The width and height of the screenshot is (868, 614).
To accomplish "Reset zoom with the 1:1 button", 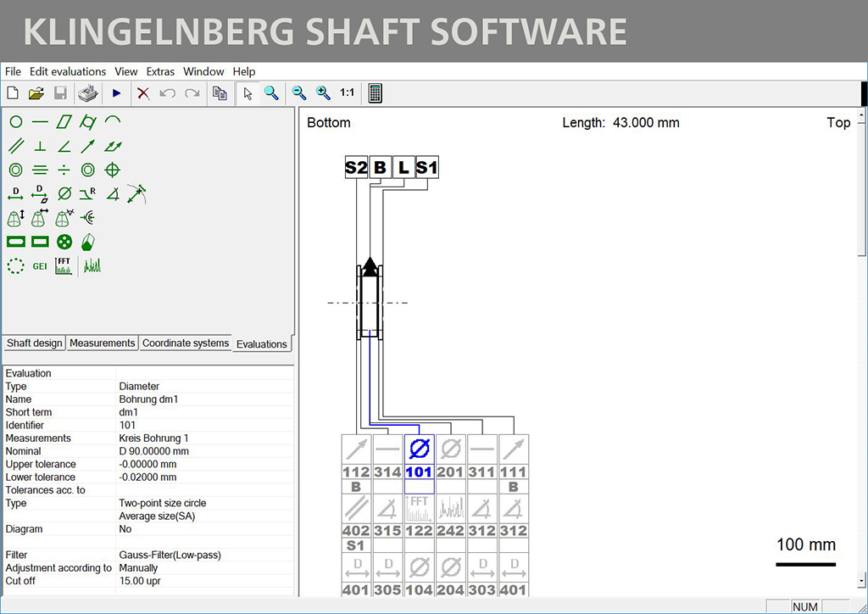I will coord(347,92).
